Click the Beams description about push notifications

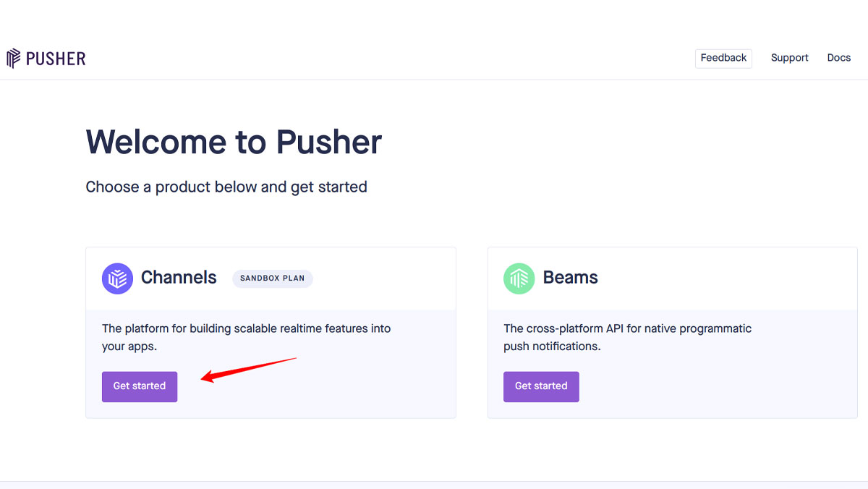(x=627, y=337)
